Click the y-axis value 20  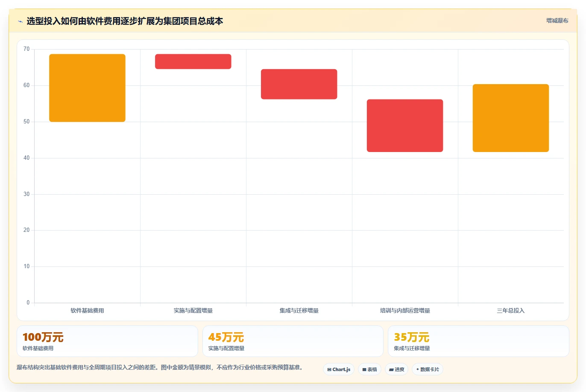tap(26, 230)
